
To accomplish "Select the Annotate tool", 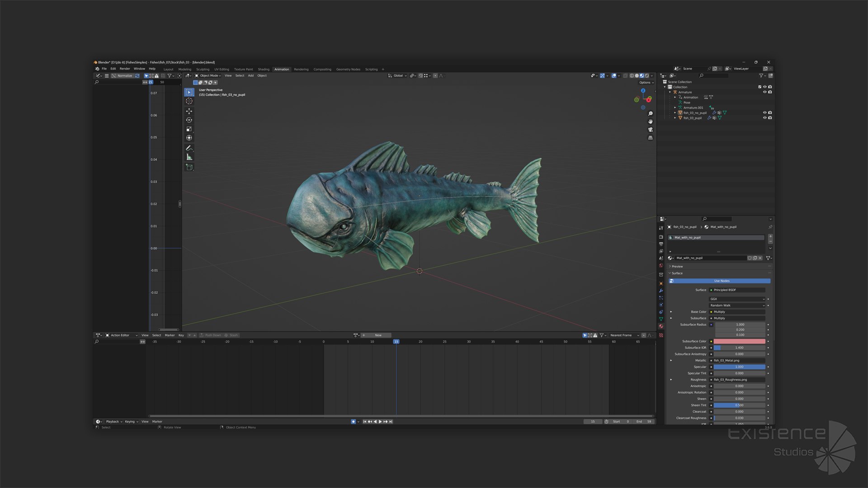I will coord(189,148).
